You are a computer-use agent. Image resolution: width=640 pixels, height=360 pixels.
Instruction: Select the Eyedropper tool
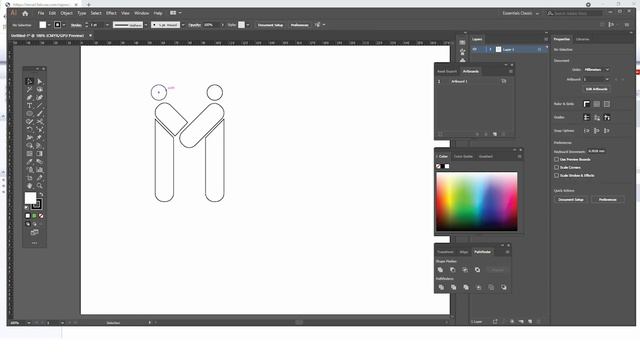(29, 162)
